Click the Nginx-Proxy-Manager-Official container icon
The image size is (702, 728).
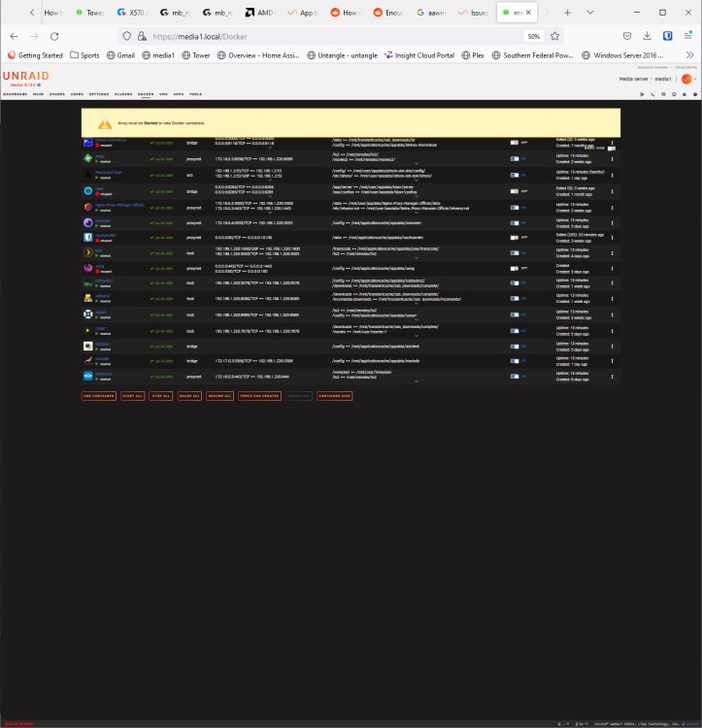(87, 207)
